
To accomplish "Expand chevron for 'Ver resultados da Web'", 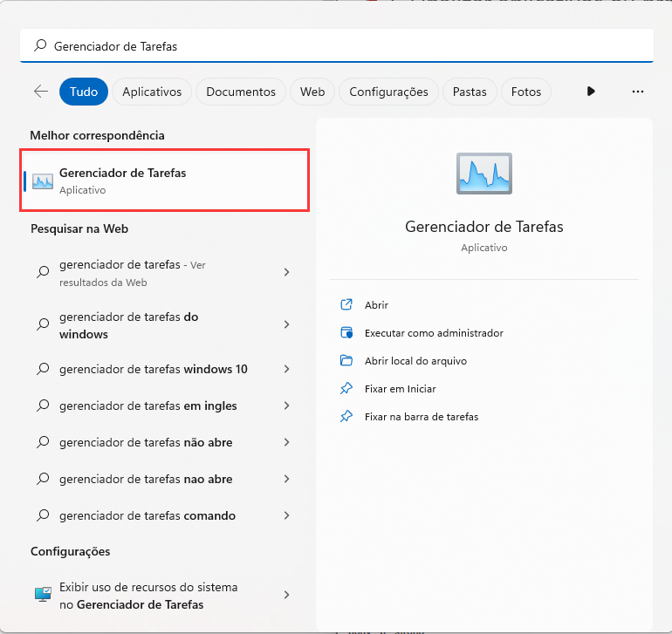I will [x=287, y=272].
